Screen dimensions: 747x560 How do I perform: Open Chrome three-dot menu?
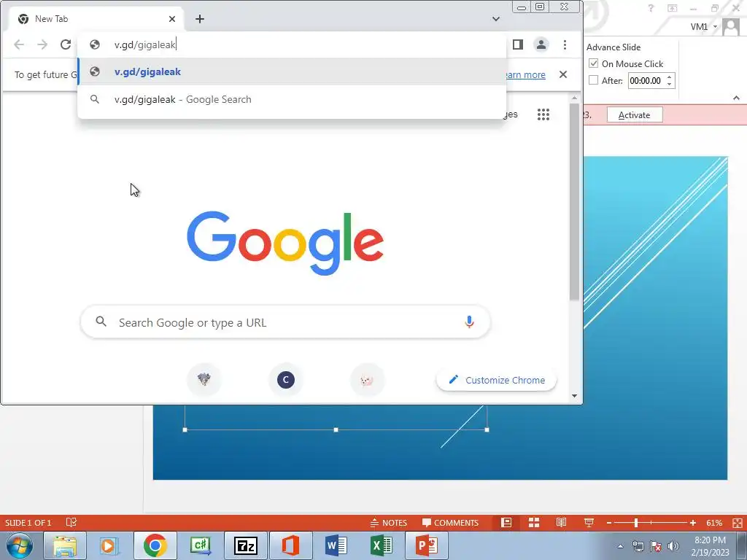coord(565,44)
